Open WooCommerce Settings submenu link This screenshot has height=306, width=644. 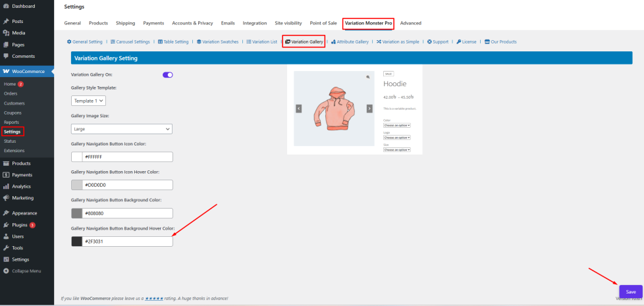[x=13, y=132]
